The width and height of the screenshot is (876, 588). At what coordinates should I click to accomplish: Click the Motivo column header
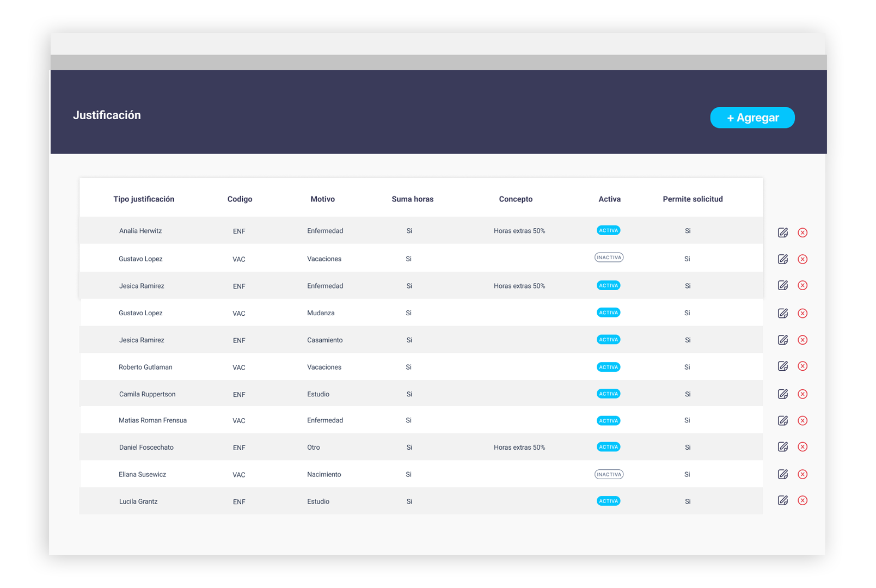(x=322, y=199)
